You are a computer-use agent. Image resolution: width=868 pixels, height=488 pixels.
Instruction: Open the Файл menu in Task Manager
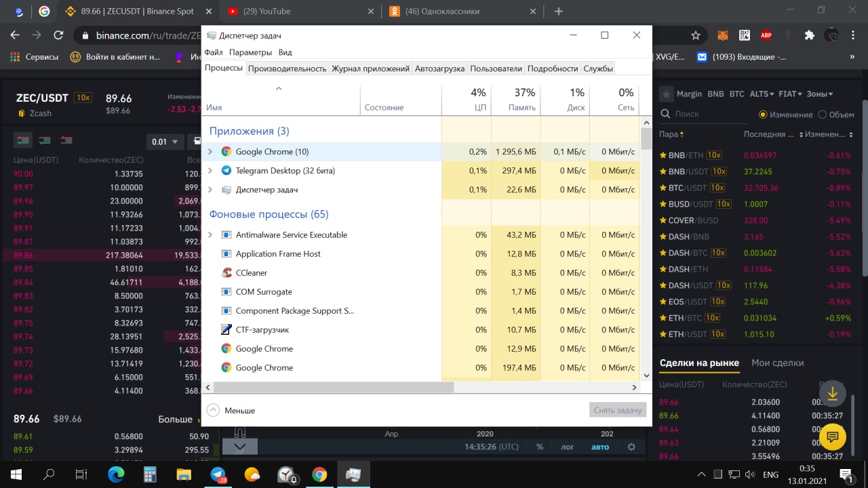click(214, 52)
